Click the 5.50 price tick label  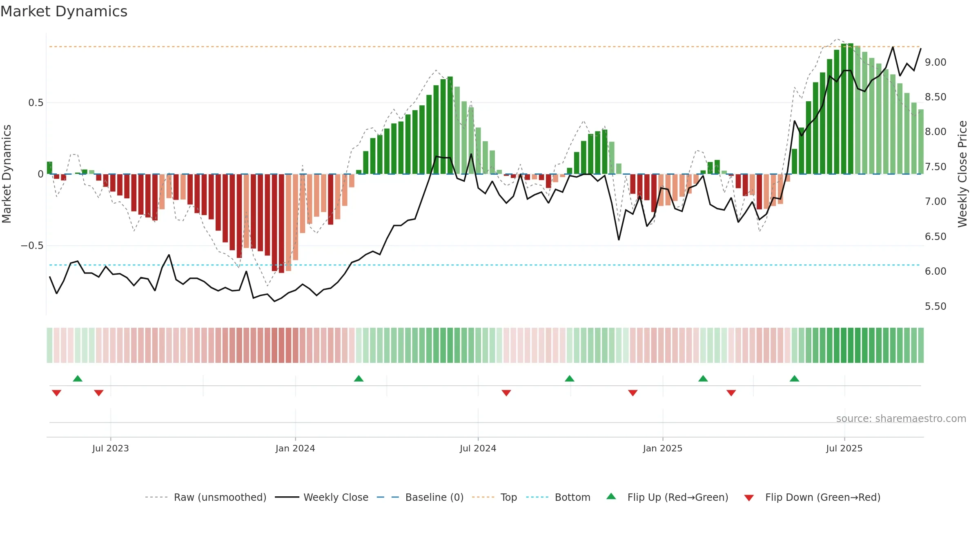tap(935, 307)
